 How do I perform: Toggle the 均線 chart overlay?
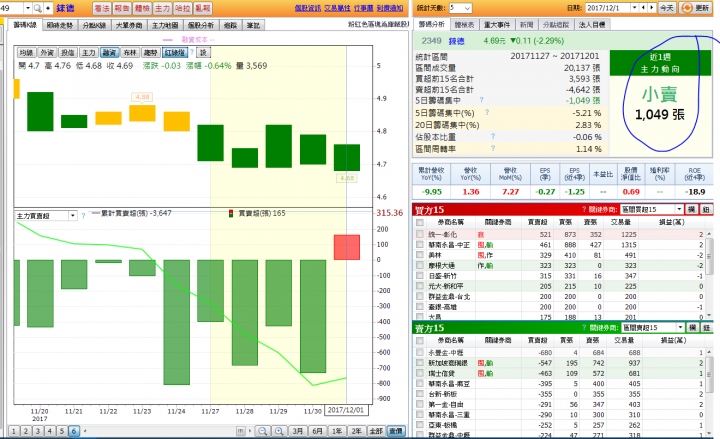point(26,53)
